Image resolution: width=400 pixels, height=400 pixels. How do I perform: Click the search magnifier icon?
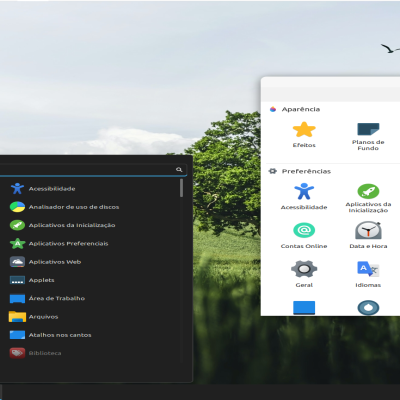point(179,170)
